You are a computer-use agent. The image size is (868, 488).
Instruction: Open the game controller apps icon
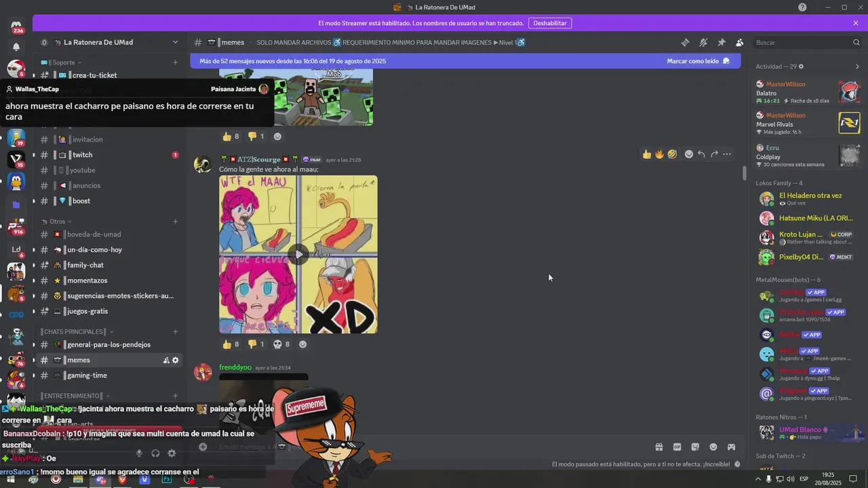[x=731, y=447]
